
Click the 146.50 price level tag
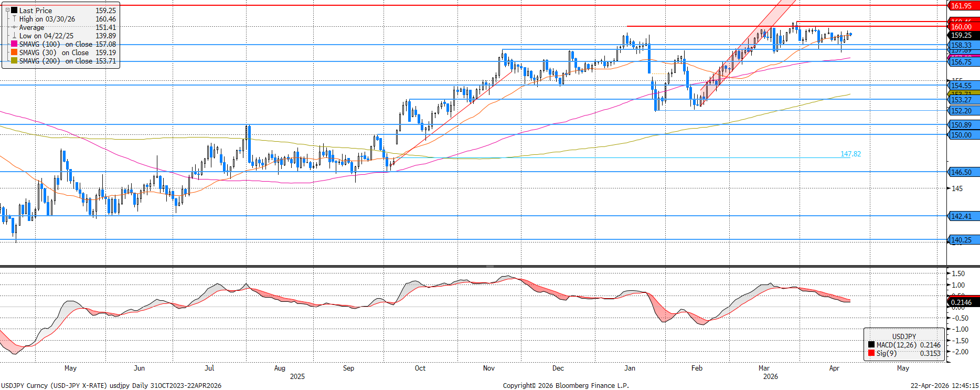click(x=962, y=172)
